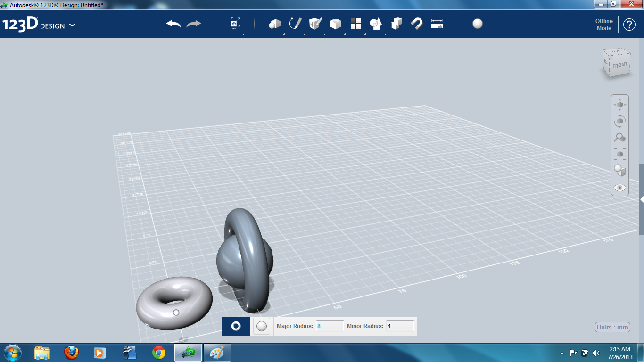Click the Orbit view control

tap(619, 121)
